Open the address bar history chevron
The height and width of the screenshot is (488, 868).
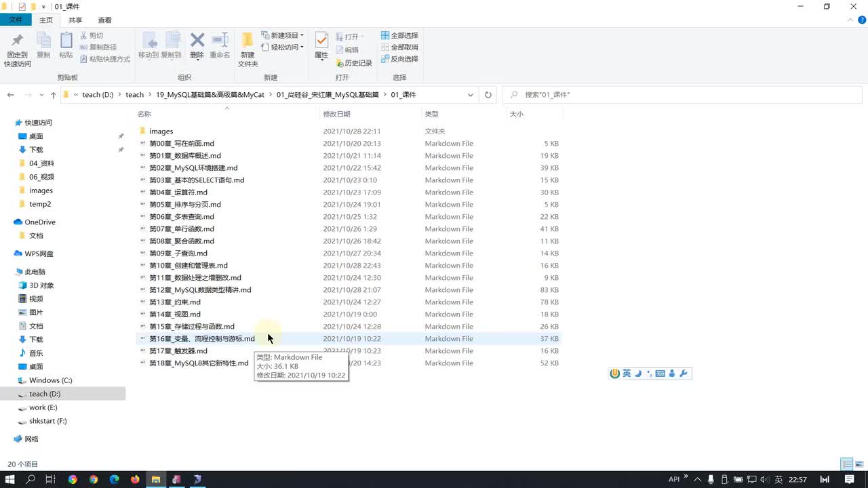pos(471,95)
